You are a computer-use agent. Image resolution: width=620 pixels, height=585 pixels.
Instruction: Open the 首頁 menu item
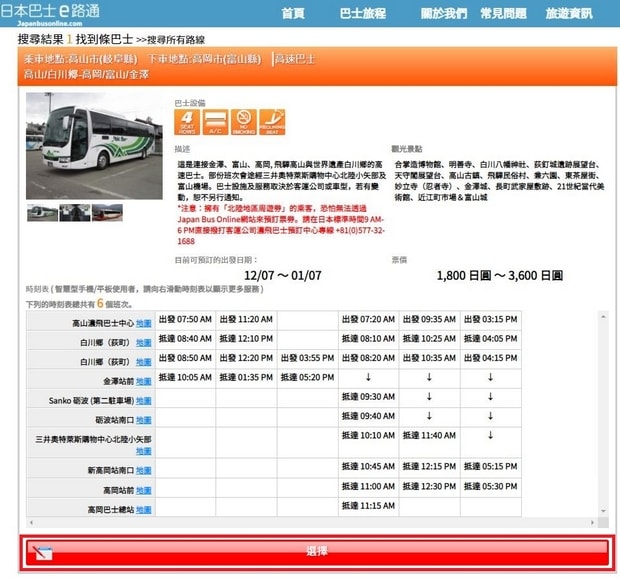293,13
